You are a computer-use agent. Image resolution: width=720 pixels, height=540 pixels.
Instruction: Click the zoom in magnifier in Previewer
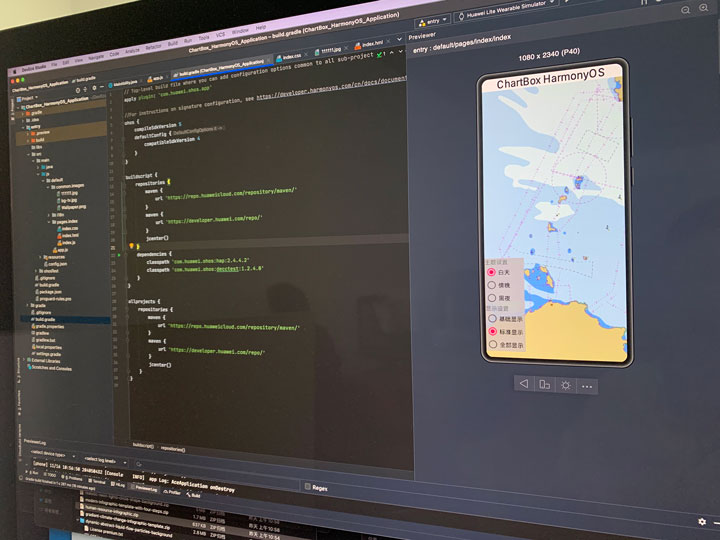coord(703,7)
